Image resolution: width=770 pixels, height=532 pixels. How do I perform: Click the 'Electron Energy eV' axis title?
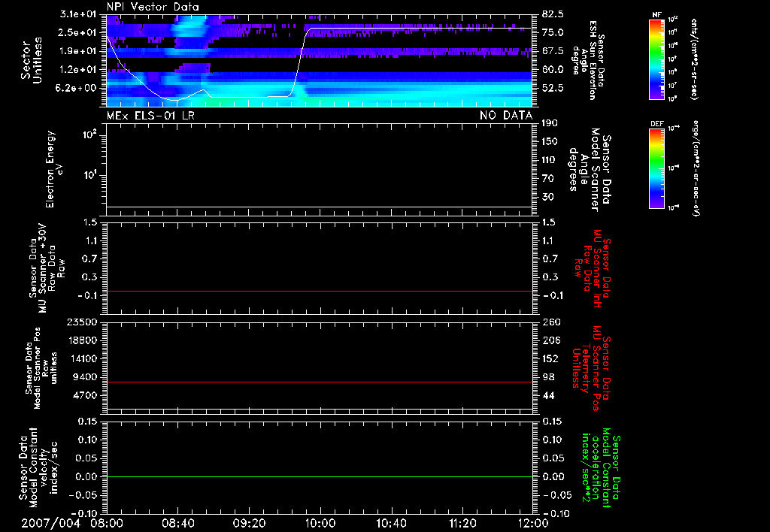[54, 169]
